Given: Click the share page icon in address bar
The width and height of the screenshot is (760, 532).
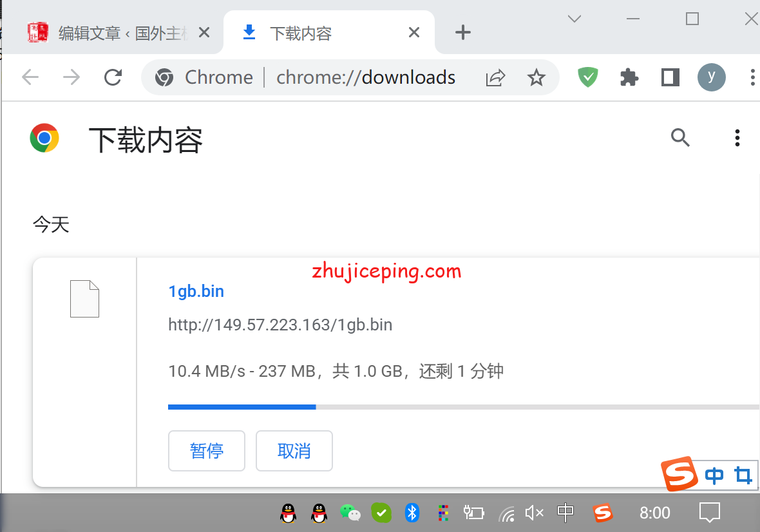Looking at the screenshot, I should [x=495, y=77].
